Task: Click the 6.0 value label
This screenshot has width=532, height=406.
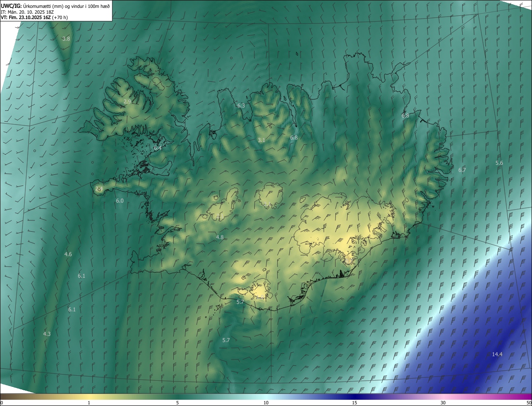Action: 120,201
